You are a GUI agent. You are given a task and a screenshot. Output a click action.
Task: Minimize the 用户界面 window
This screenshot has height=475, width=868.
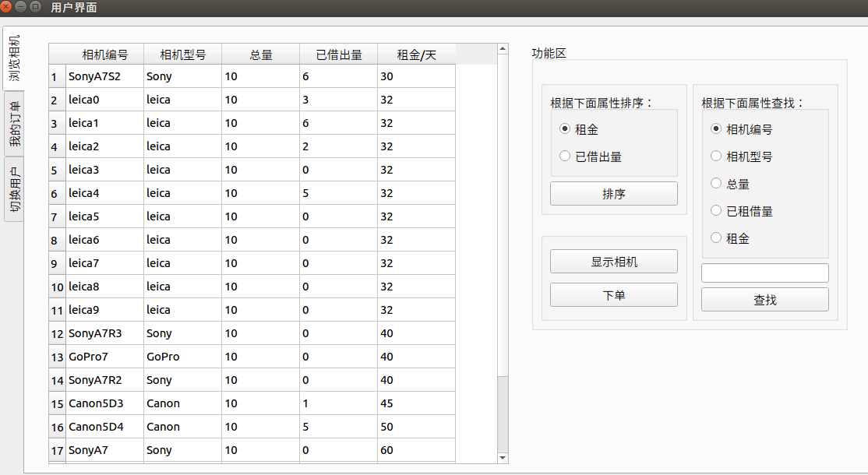click(21, 7)
